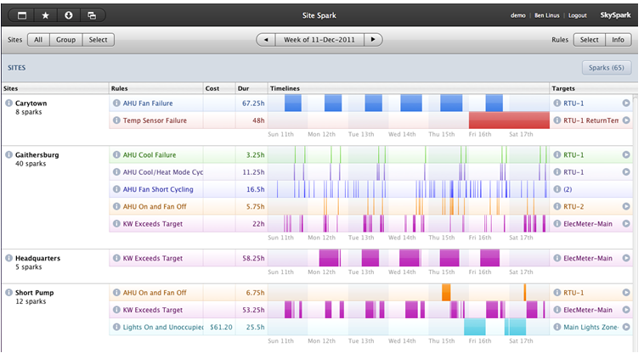Click the download arrow icon
Image resolution: width=644 pixels, height=353 pixels.
click(69, 15)
